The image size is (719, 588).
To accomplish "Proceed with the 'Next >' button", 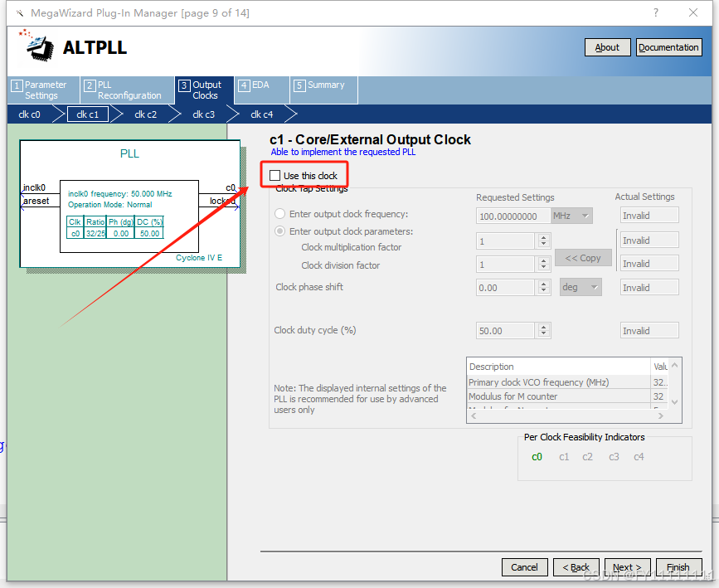I will [x=627, y=567].
